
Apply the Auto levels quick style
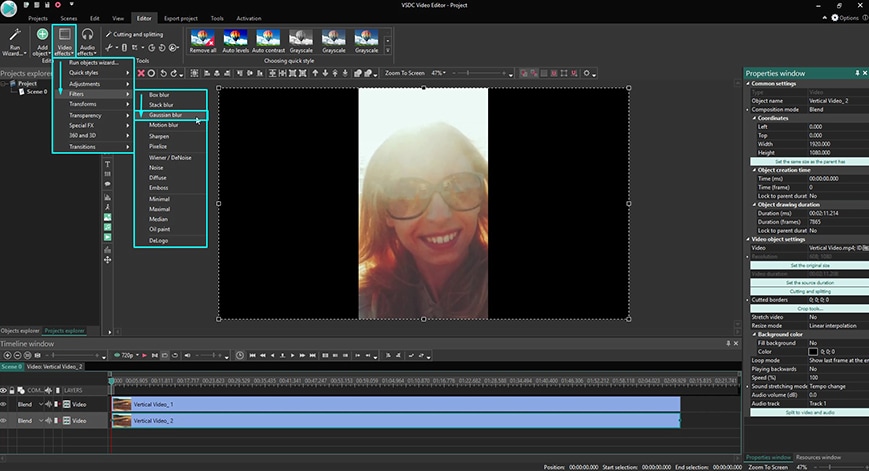[x=236, y=41]
